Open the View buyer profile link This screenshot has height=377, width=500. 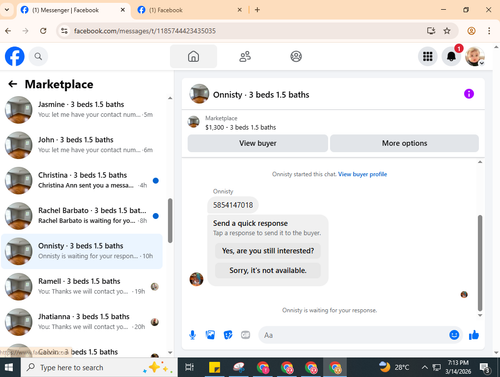coord(362,174)
